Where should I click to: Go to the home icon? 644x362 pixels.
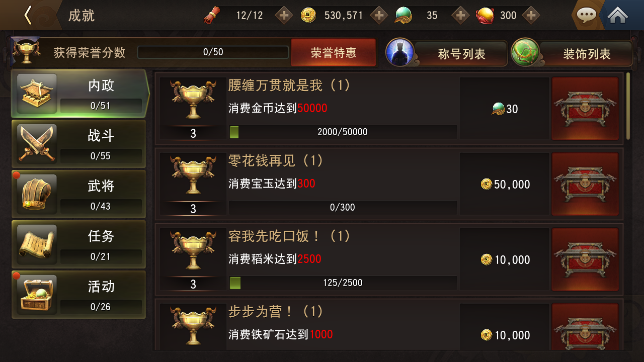tap(617, 16)
